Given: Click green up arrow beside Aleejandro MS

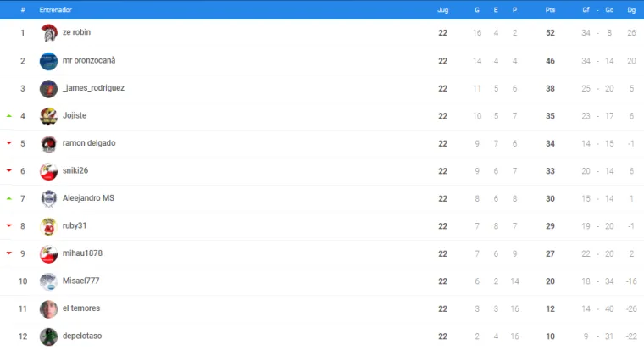Looking at the screenshot, I should 9,199.
